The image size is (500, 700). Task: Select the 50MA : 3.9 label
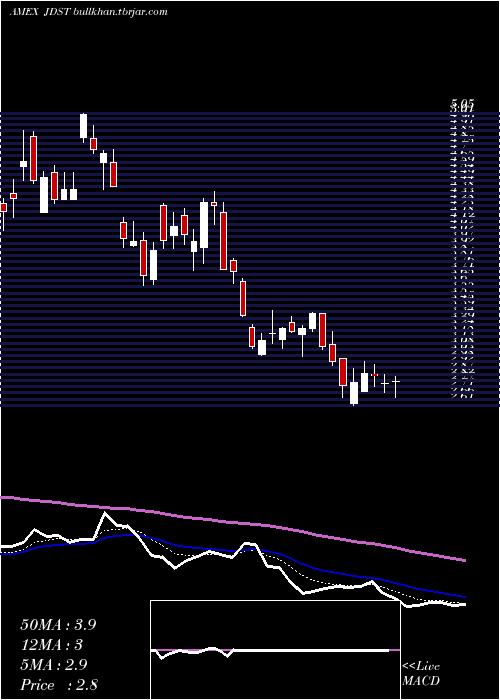(x=58, y=625)
